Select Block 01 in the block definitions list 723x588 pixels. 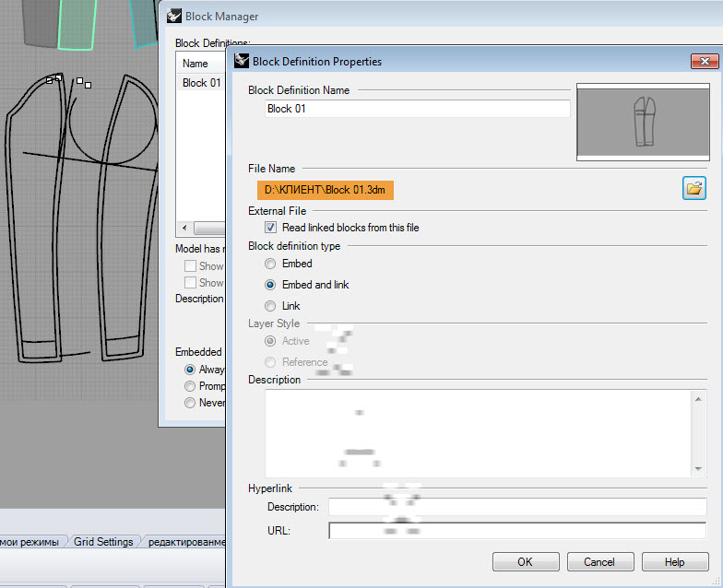201,83
